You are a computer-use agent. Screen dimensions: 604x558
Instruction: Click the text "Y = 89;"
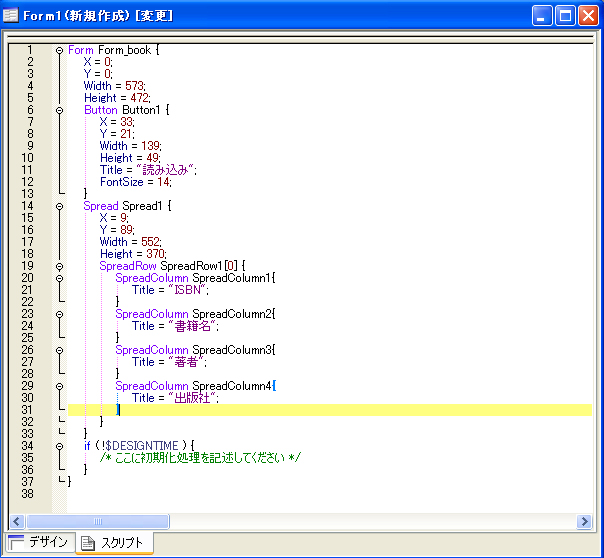click(117, 230)
